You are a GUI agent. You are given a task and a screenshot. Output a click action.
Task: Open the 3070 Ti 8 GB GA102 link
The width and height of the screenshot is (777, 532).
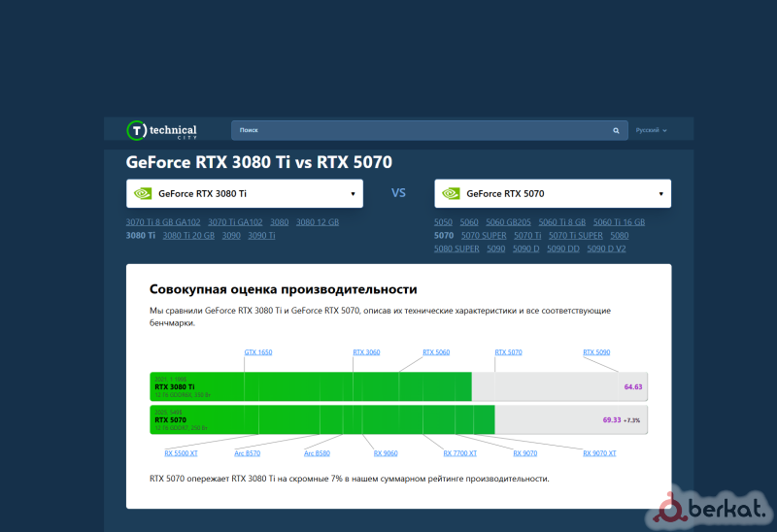163,222
